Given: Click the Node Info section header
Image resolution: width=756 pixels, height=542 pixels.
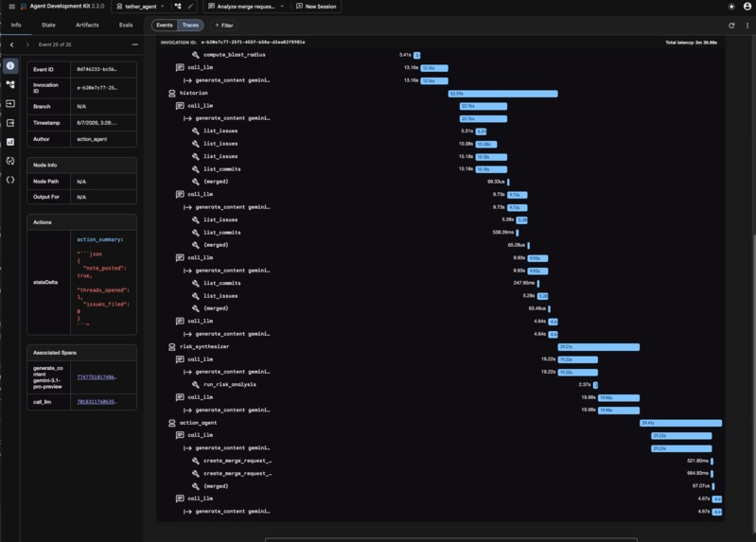Looking at the screenshot, I should (x=81, y=165).
